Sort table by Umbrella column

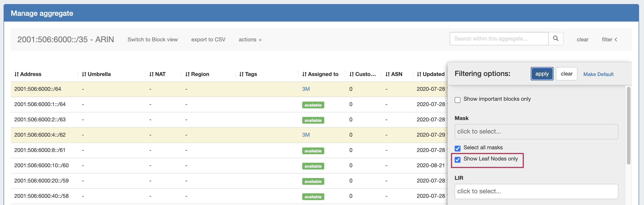pyautogui.click(x=96, y=74)
